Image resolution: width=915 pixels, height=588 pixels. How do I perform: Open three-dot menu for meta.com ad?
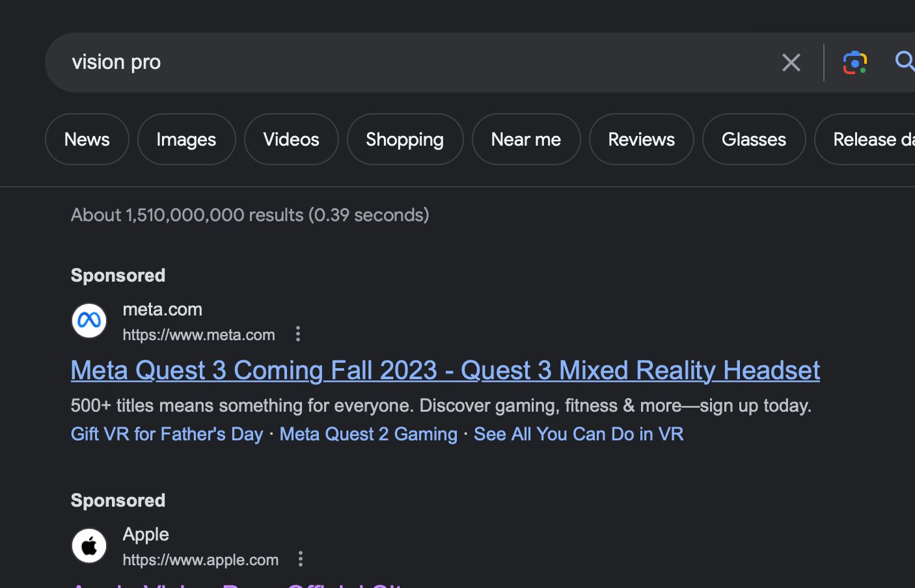298,334
